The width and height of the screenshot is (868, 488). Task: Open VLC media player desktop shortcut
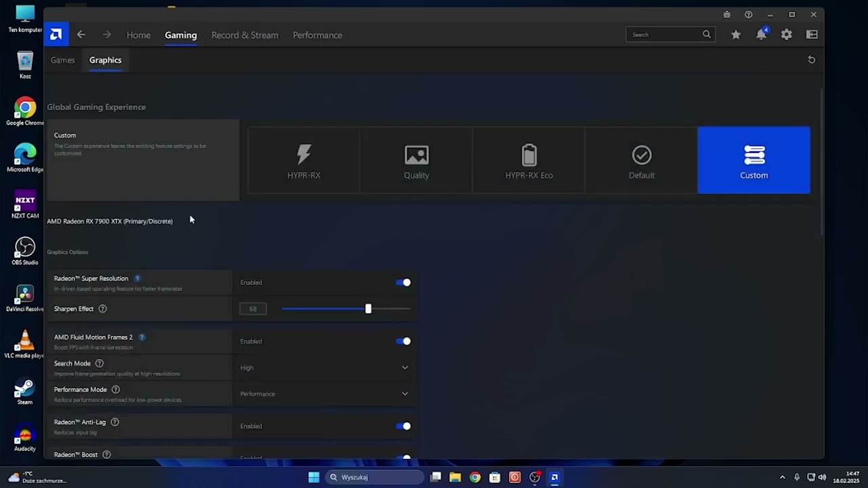(x=25, y=345)
